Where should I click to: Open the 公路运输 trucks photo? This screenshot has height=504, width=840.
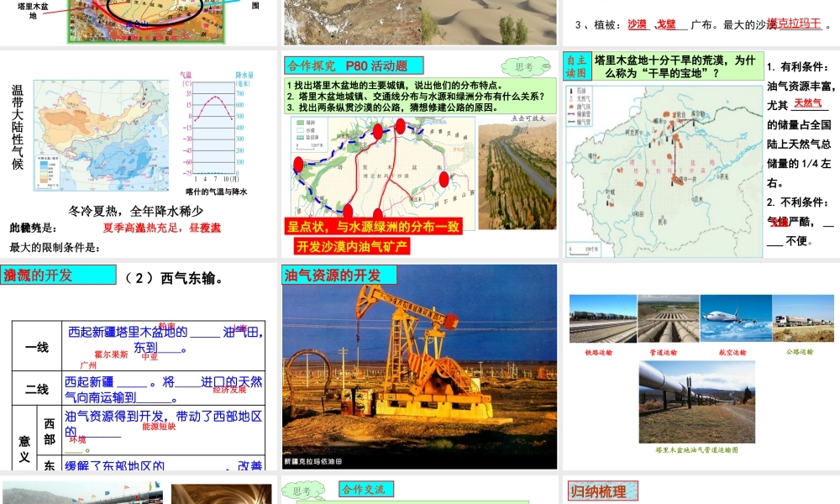[803, 318]
